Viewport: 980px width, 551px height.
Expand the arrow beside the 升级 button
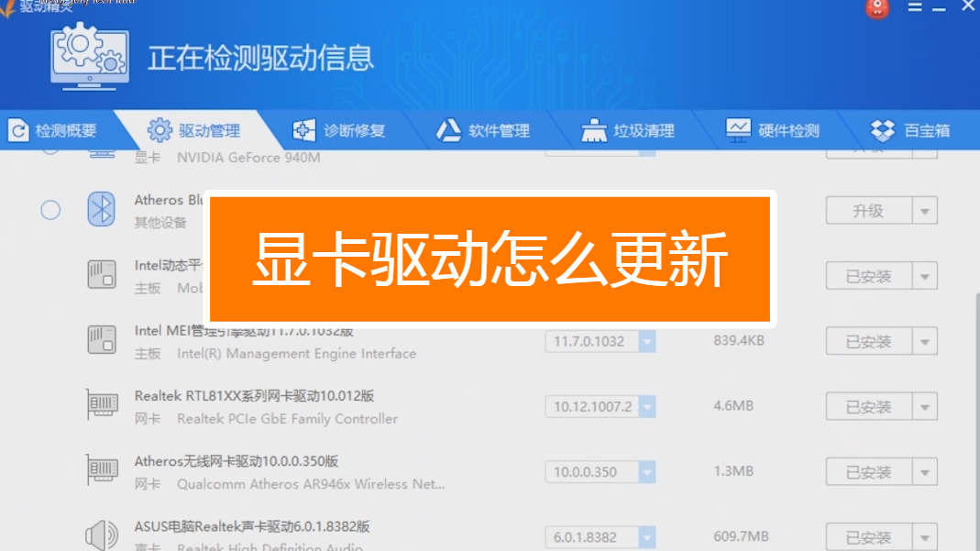[x=925, y=211]
